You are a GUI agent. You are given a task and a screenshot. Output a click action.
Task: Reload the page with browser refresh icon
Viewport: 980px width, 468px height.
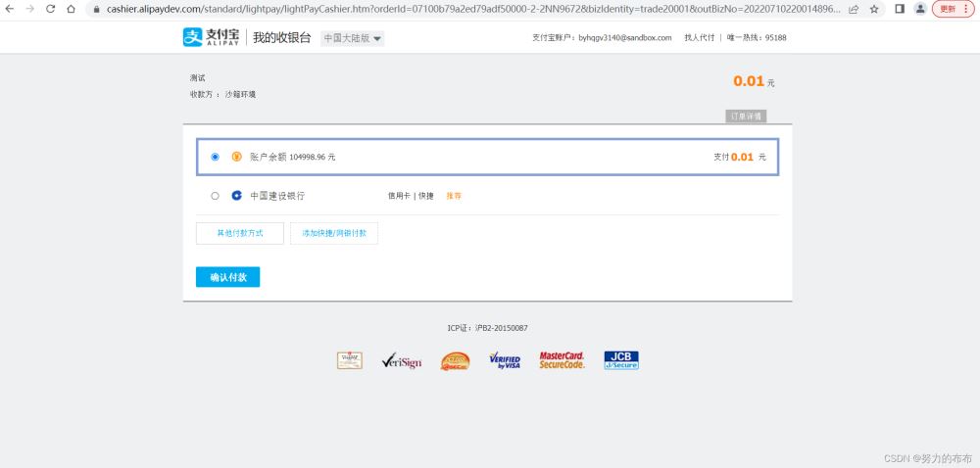[50, 9]
